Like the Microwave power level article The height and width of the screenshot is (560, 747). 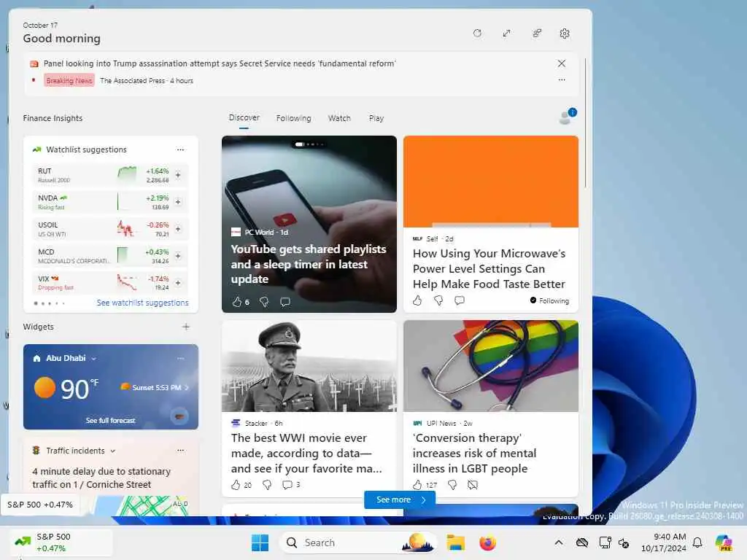click(417, 300)
